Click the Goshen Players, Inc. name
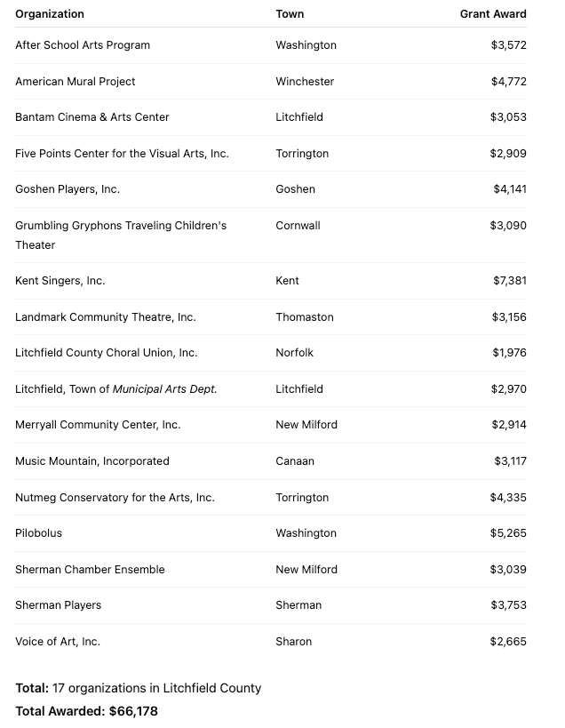 tap(68, 189)
